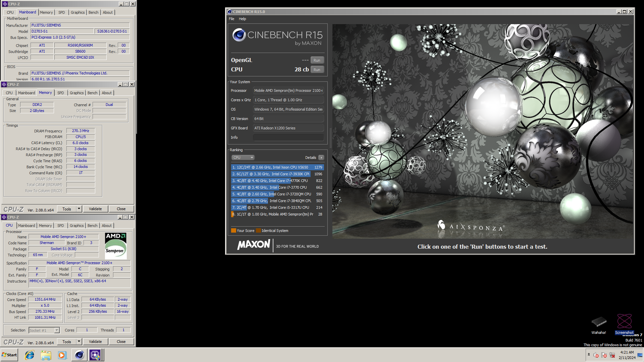Click the Start button
Viewport: 644px width, 362px height.
(9, 355)
